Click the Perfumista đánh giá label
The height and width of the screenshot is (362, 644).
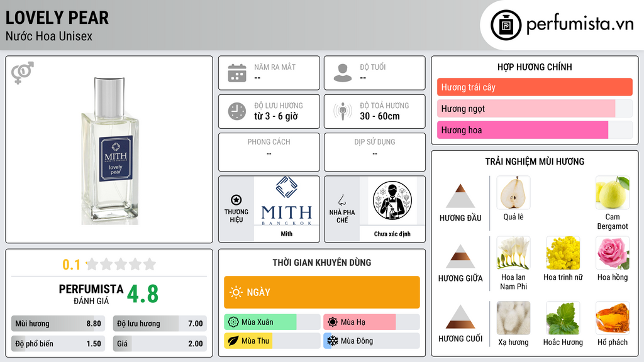(x=91, y=295)
